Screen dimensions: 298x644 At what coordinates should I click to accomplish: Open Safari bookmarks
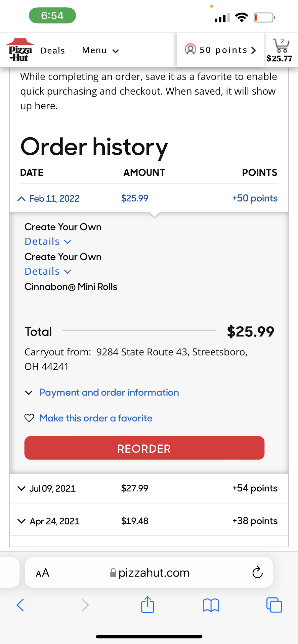coord(211,605)
